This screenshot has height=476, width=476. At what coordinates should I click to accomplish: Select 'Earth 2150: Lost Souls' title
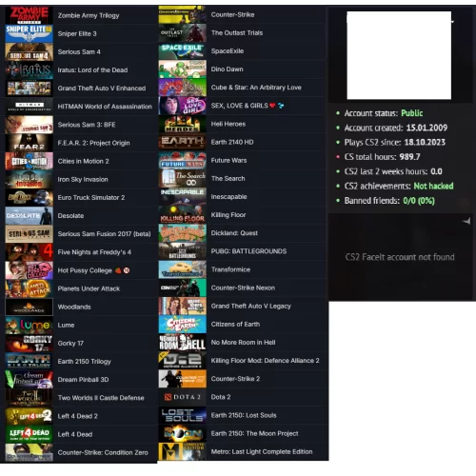coord(244,415)
